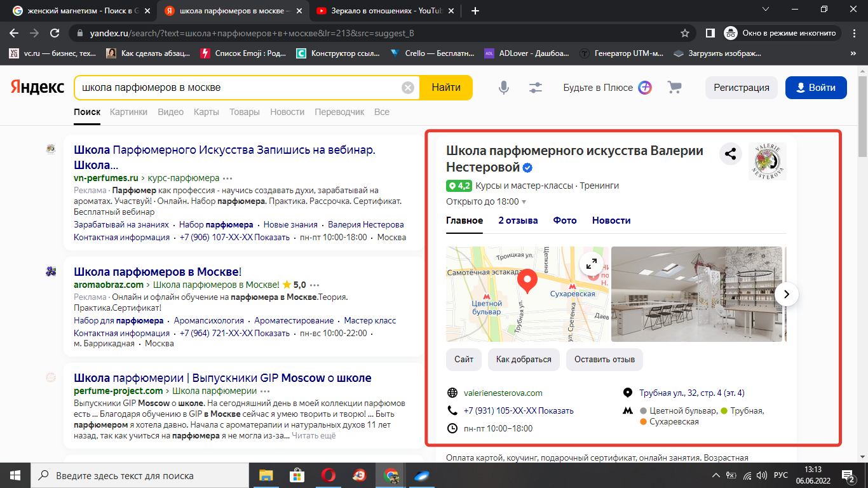Open search settings sliders icon
868x488 pixels.
pos(536,88)
